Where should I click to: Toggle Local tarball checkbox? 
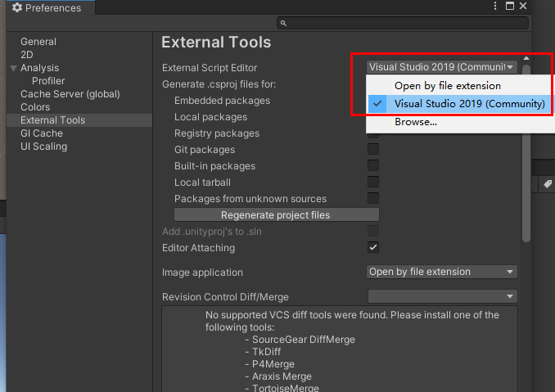(x=373, y=182)
